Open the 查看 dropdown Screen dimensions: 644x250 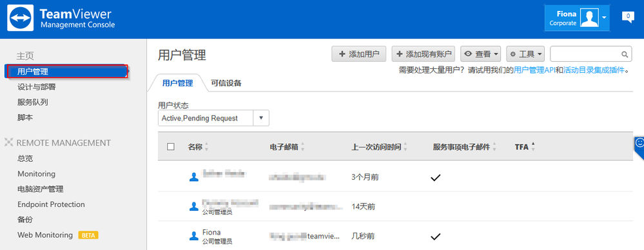480,54
